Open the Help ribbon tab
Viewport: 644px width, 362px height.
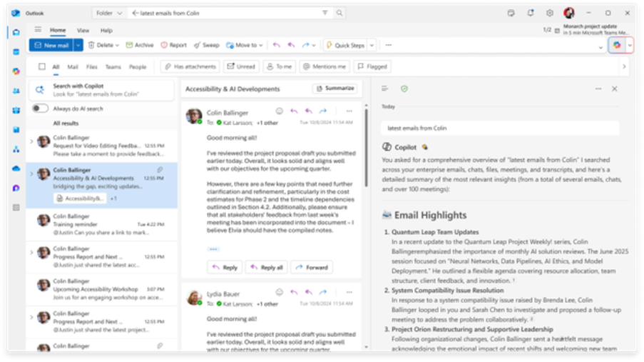tap(106, 31)
